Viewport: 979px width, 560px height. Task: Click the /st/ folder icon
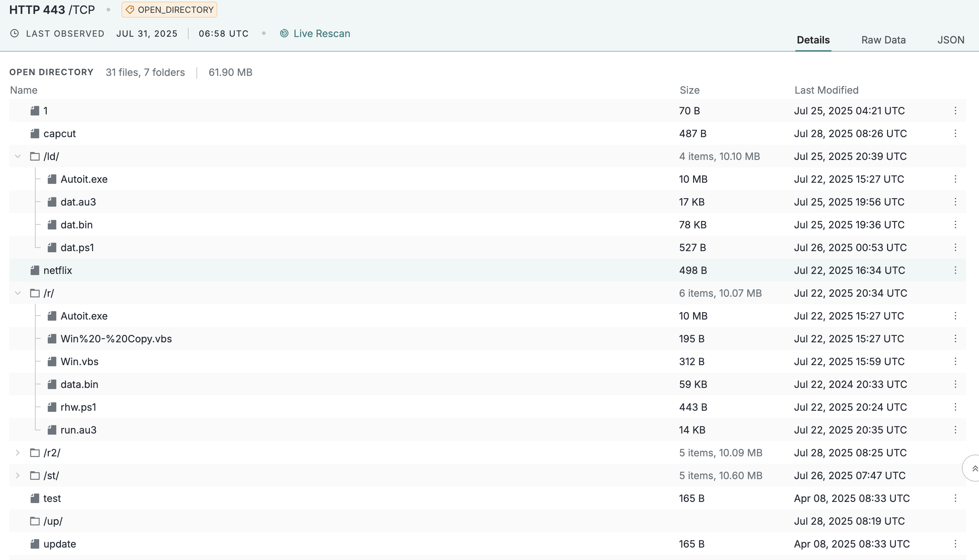click(35, 475)
